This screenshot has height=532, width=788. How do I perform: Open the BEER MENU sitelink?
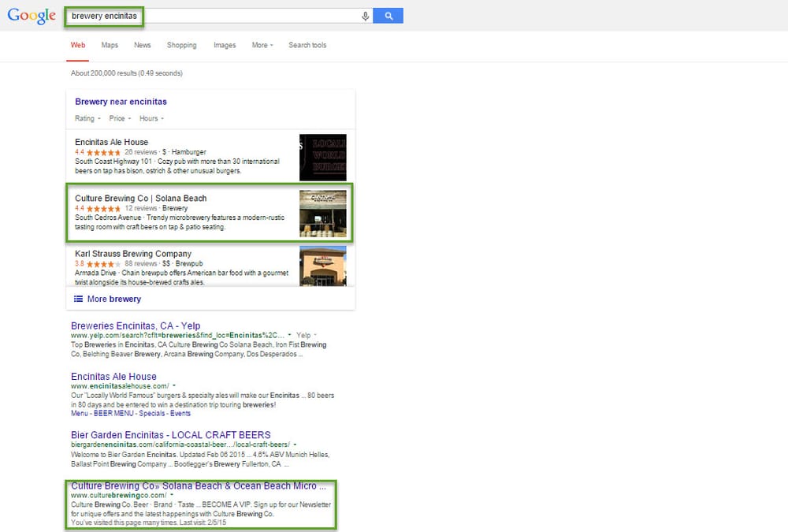tap(113, 413)
